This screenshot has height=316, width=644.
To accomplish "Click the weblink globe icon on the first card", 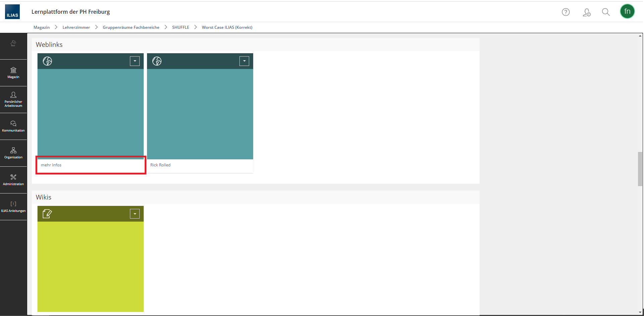I will click(47, 61).
